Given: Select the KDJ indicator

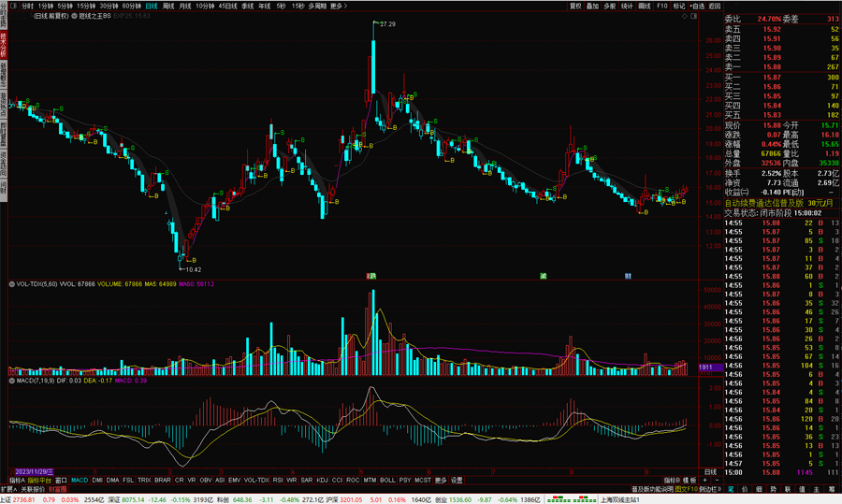Looking at the screenshot, I should pyautogui.click(x=321, y=481).
